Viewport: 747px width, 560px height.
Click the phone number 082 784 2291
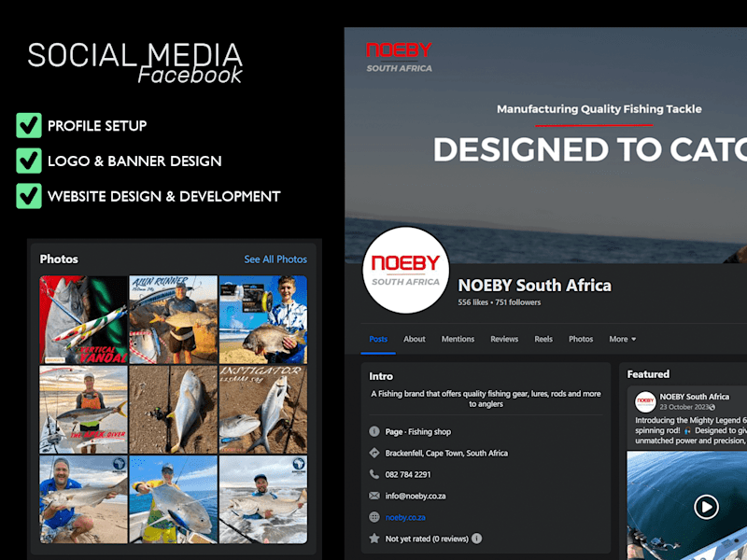coord(408,475)
